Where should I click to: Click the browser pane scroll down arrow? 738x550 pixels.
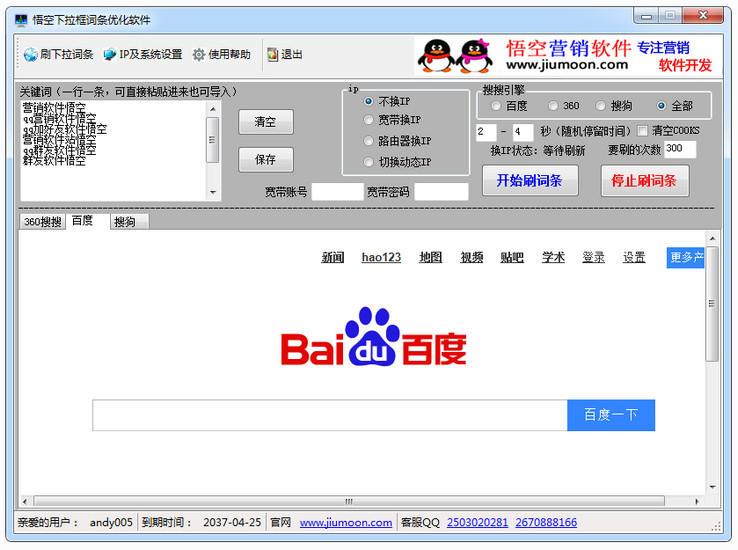point(712,487)
